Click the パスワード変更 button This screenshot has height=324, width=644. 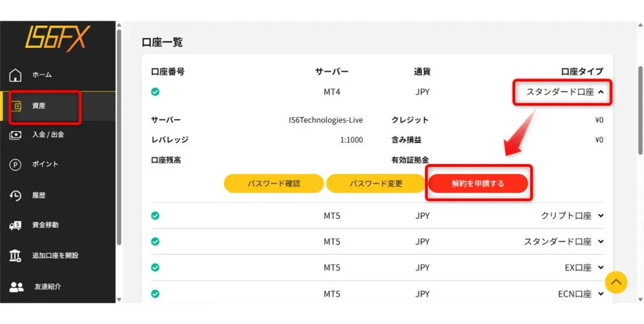(376, 184)
